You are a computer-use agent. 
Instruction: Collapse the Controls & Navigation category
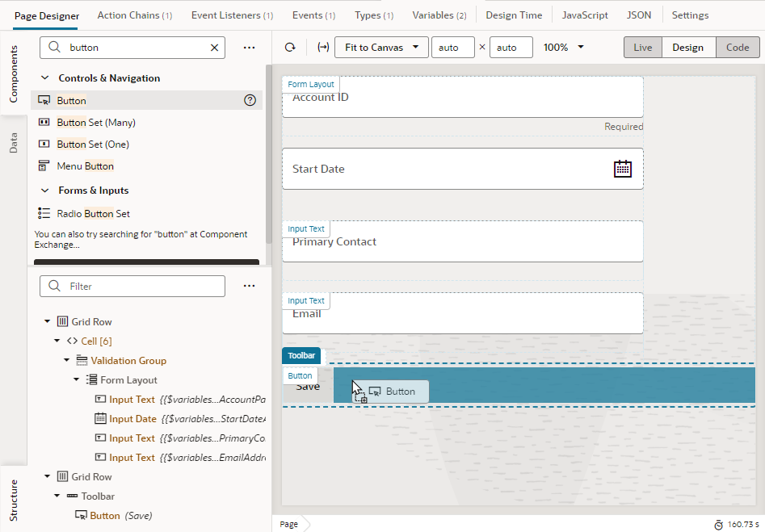tap(45, 78)
